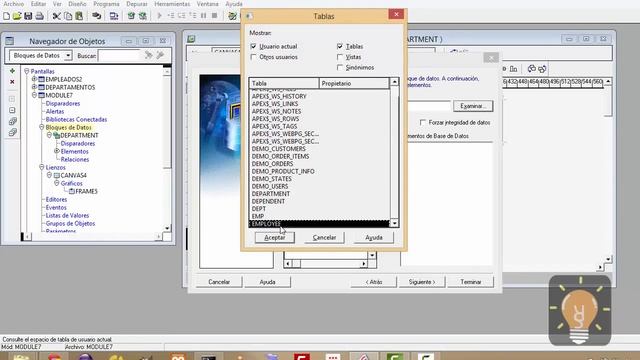Open the Editar menu
This screenshot has height=360, width=640.
(x=38, y=4)
